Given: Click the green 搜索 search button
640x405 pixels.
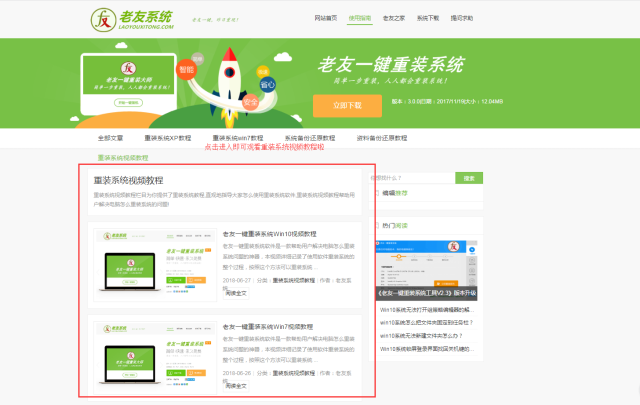Looking at the screenshot, I should tap(469, 178).
